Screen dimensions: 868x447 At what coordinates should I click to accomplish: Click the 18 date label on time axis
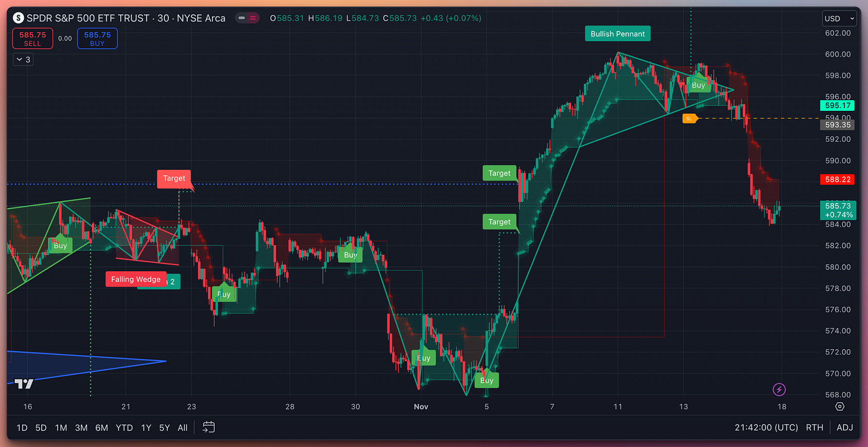[x=782, y=406]
